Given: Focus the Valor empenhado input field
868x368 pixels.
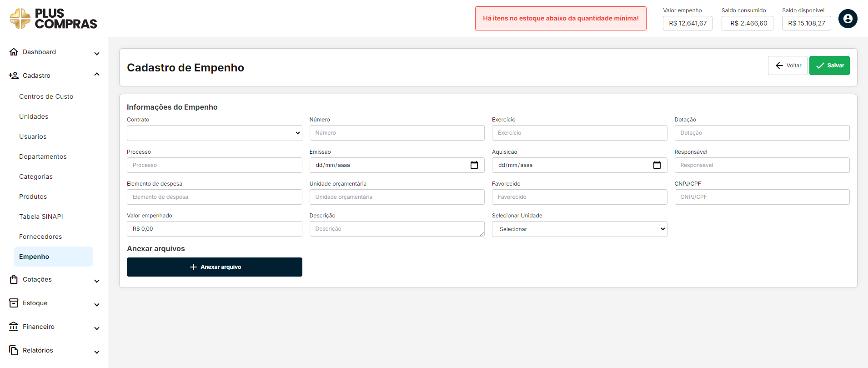Looking at the screenshot, I should pyautogui.click(x=214, y=229).
